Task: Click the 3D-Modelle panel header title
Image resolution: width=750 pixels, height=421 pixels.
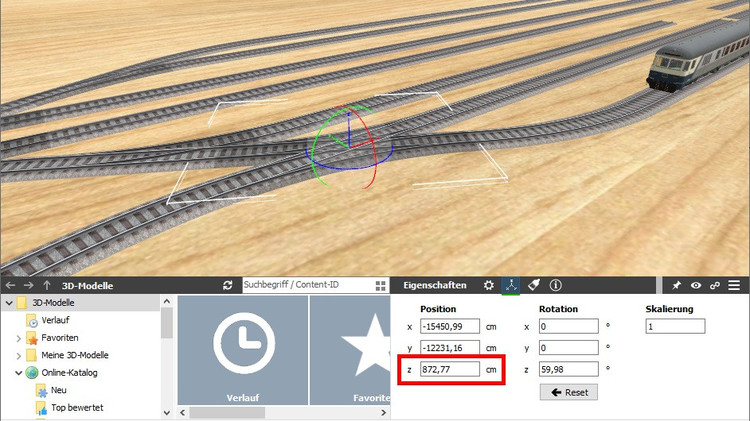Action: tap(87, 286)
